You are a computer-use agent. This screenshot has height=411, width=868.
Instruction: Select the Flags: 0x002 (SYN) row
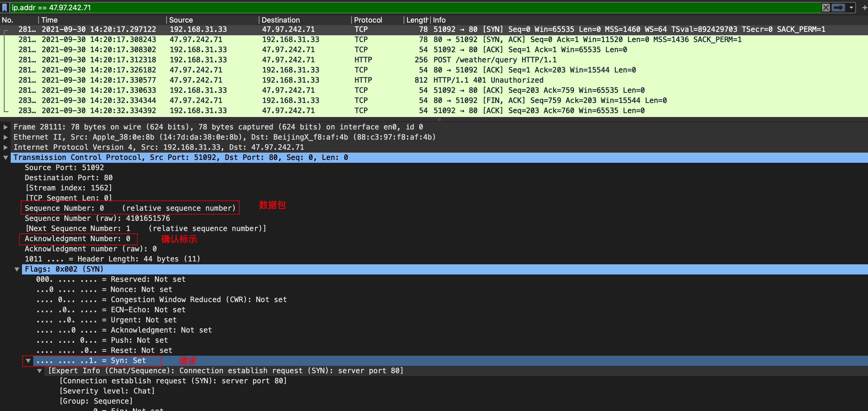tap(445, 269)
